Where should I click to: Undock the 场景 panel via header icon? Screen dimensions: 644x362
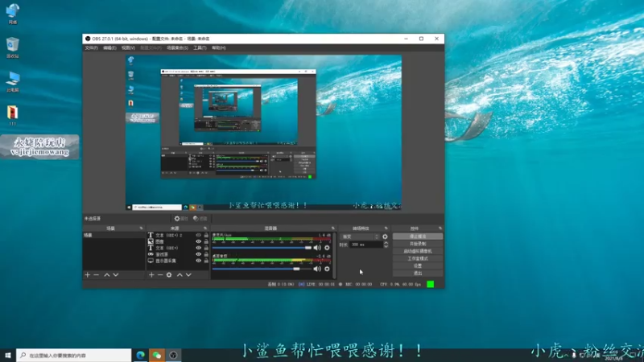(141, 228)
